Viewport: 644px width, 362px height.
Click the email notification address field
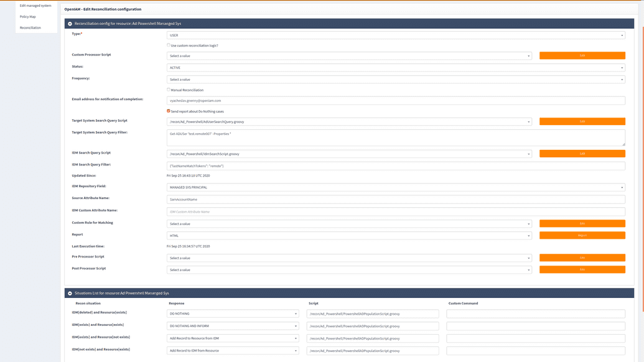(x=396, y=100)
